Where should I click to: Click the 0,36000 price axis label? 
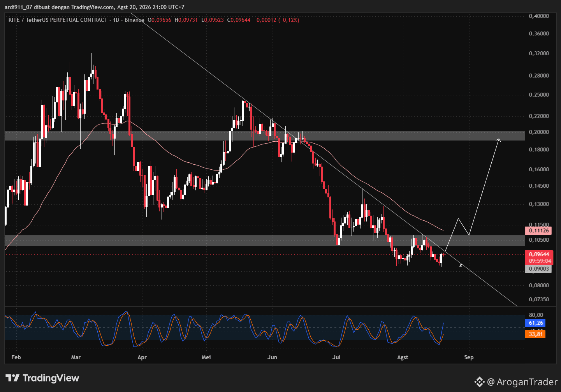[x=539, y=33]
